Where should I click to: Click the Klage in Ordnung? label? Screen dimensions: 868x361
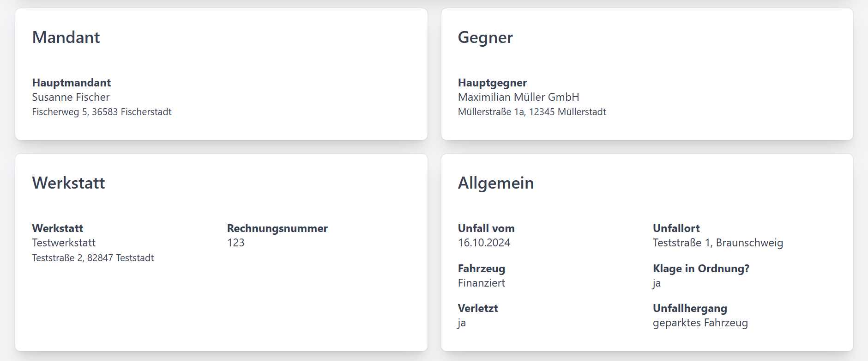pos(700,269)
